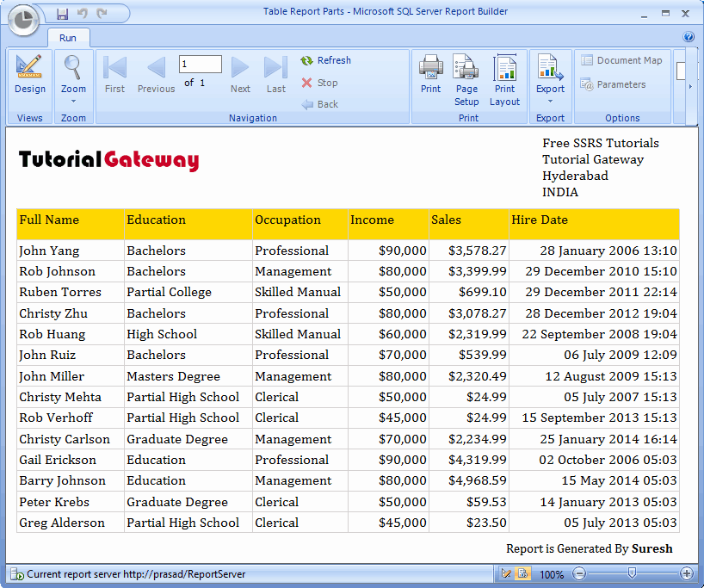Toggle Parameters pane option
Viewport: 704px width, 588px height.
click(x=613, y=84)
